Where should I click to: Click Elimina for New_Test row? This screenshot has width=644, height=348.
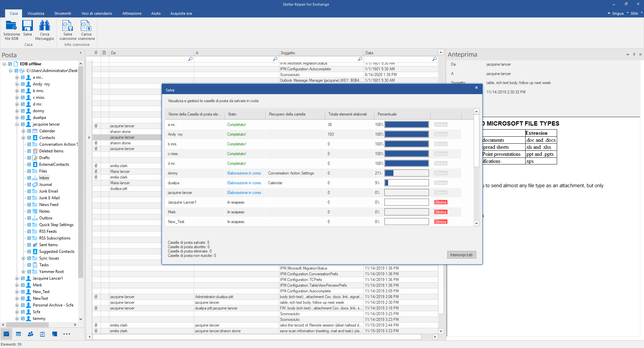(x=441, y=222)
